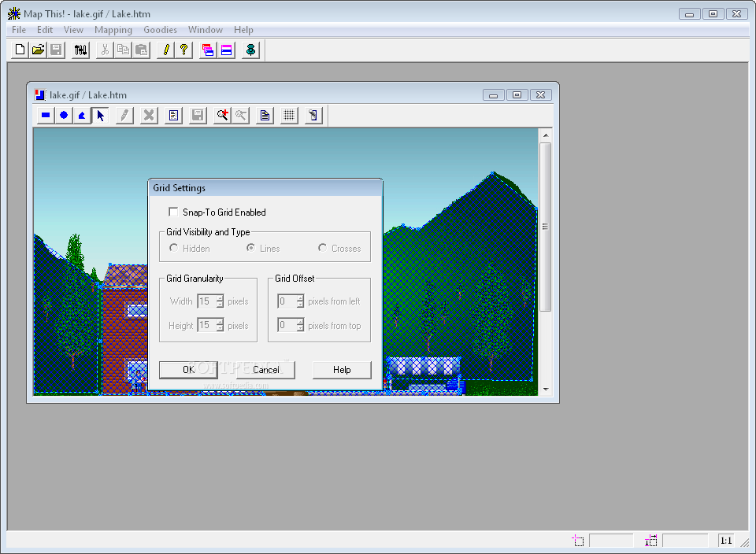Click the vertical scrollbar thumb
The width and height of the screenshot is (756, 554).
pyautogui.click(x=545, y=227)
